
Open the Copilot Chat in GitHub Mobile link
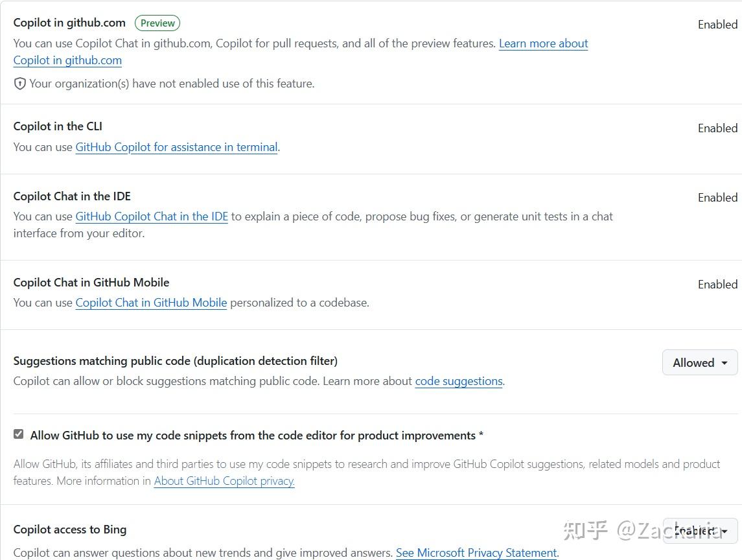[x=151, y=303]
